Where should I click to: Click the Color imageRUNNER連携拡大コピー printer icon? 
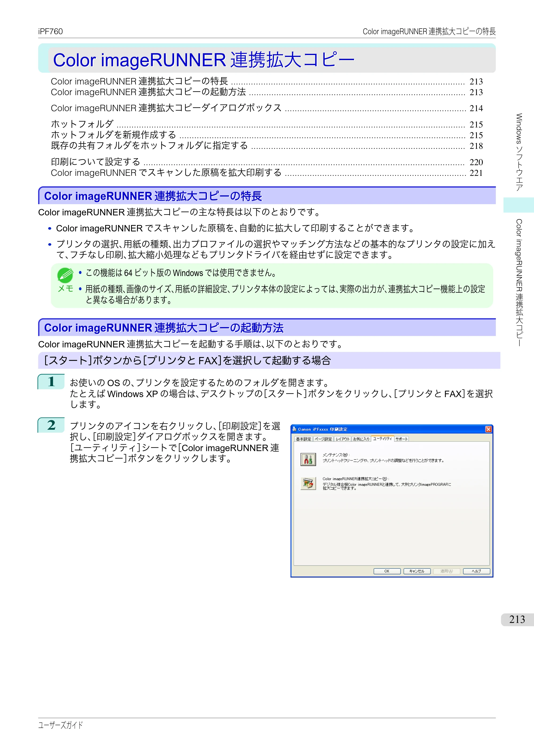click(308, 484)
